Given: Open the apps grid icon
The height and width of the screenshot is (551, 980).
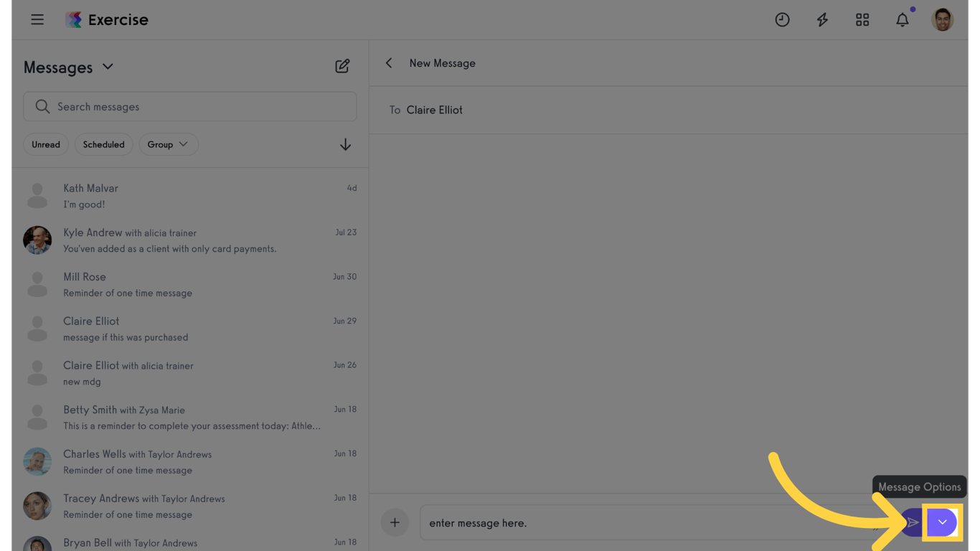Looking at the screenshot, I should coord(862,20).
